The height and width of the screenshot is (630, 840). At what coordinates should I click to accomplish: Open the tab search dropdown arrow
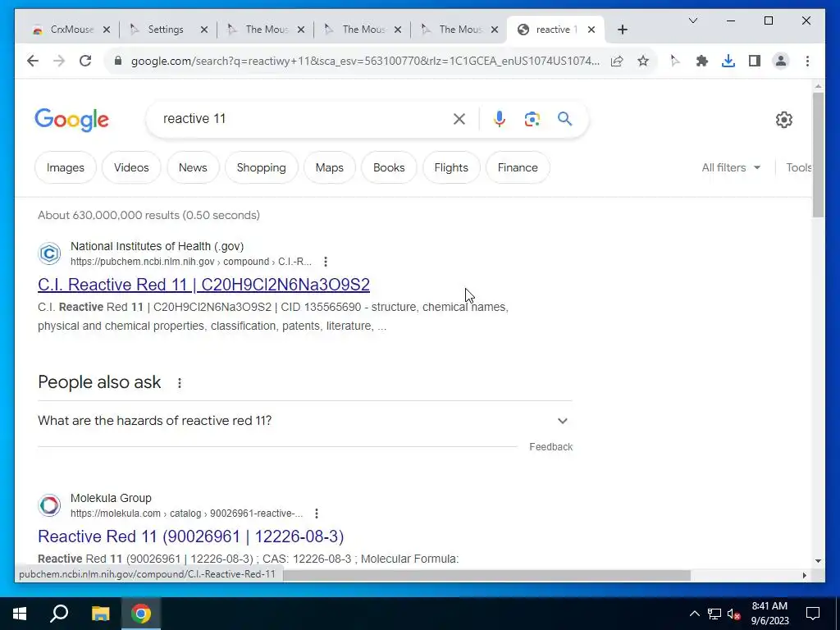pyautogui.click(x=692, y=21)
